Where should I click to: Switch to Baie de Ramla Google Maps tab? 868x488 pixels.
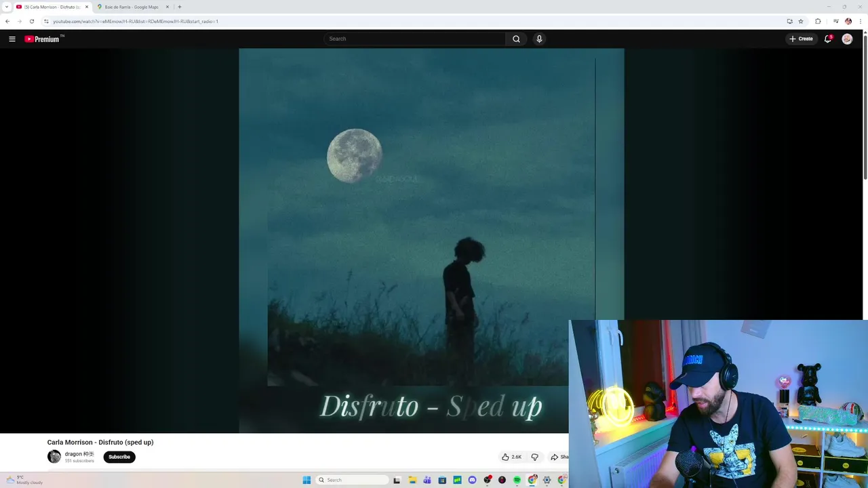[x=132, y=7]
